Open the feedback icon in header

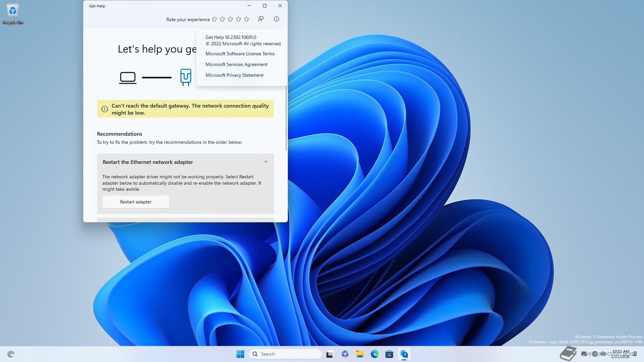261,19
